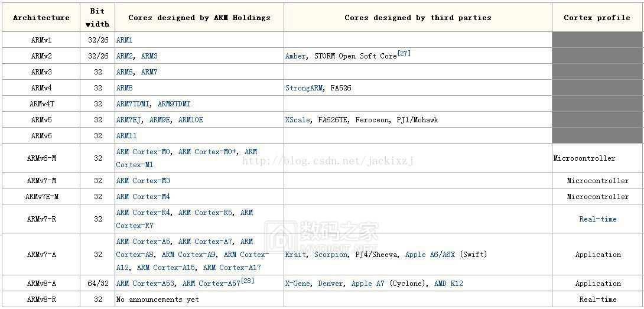Open the Amber third-party core link
This screenshot has width=644, height=309.
(x=295, y=56)
